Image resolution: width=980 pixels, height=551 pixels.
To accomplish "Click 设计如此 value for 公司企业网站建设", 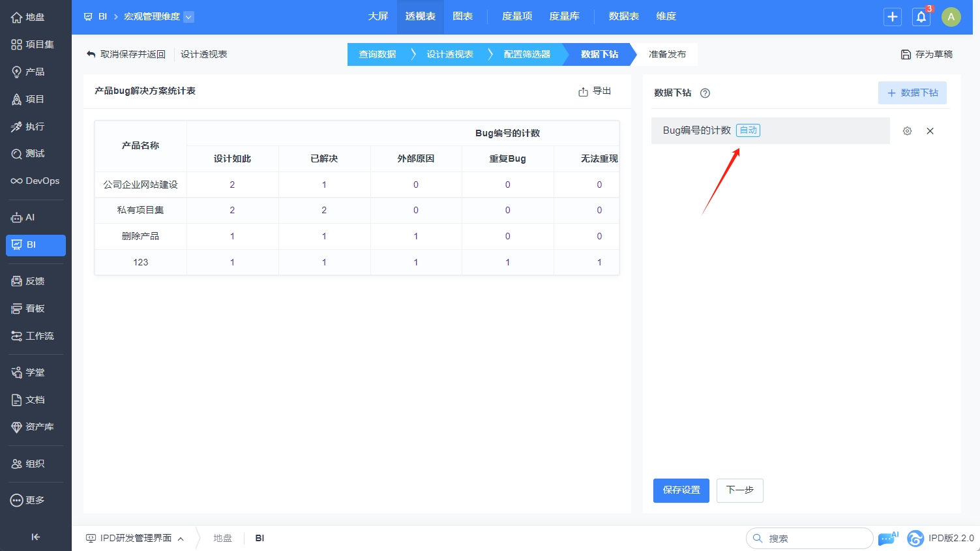I will tap(232, 185).
